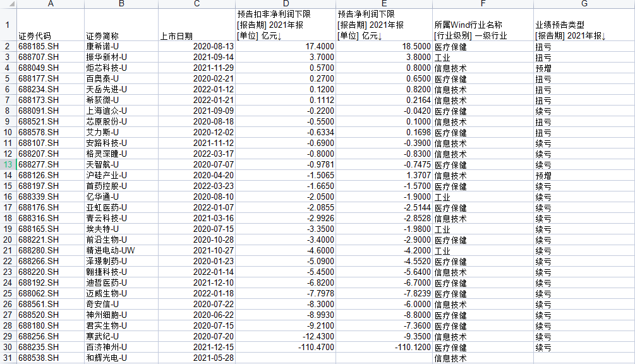This screenshot has width=635, height=364.
Task: Select value 18.5000 in column E
Action: [x=384, y=46]
